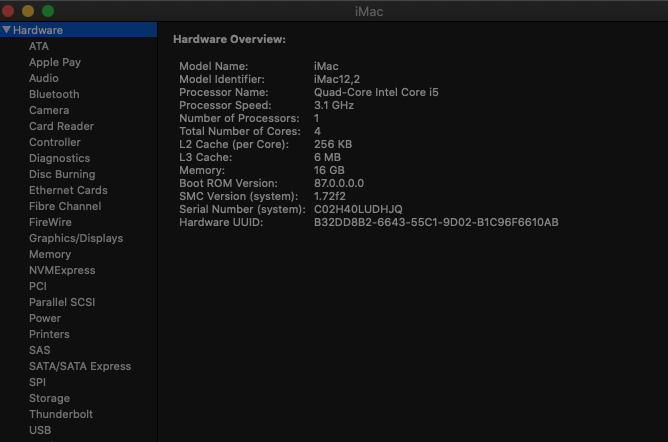Minimize the window with yellow button
668x442 pixels.
coord(28,11)
